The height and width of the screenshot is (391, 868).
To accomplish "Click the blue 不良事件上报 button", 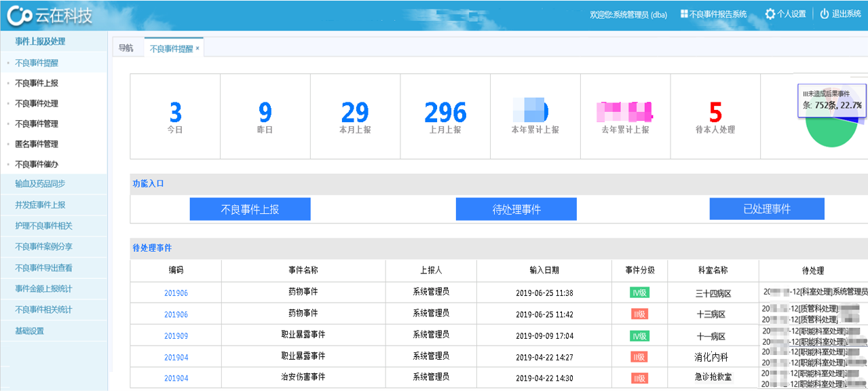I will coord(250,210).
